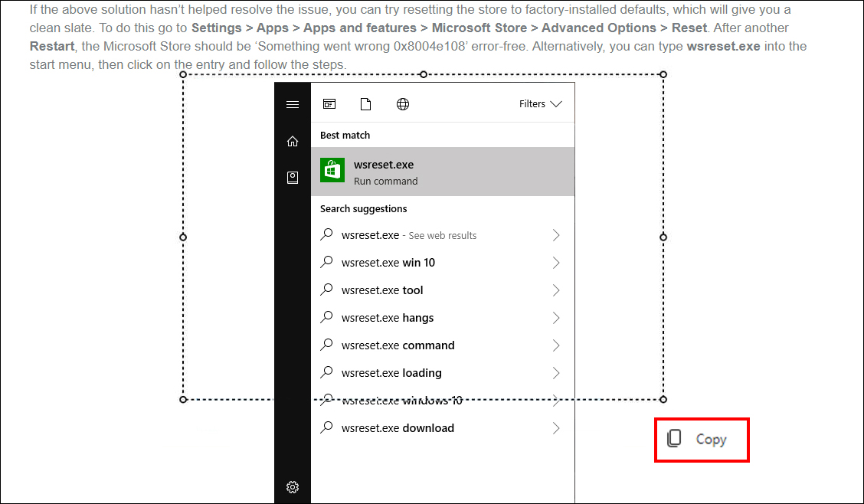Viewport: 864px width, 504px height.
Task: Expand chevron beside 'wsreset.exe tool'
Action: 556,290
